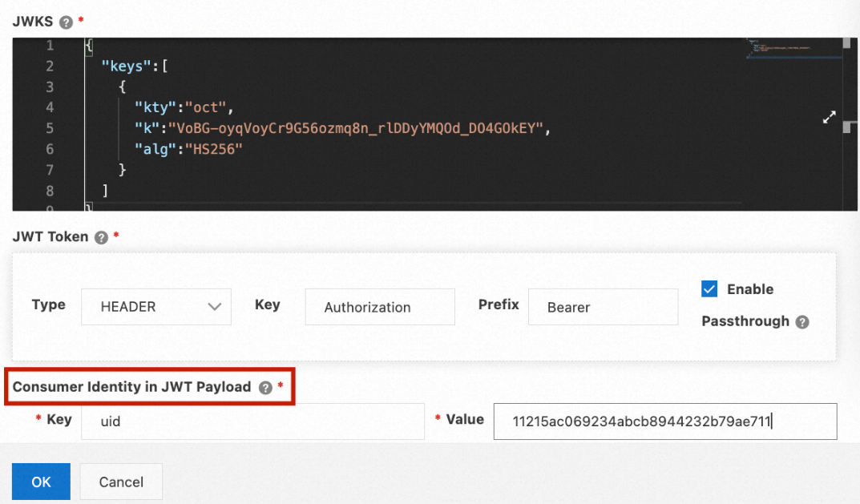This screenshot has height=504, width=860.
Task: Click line number 5 in the editor gutter
Action: (50, 128)
